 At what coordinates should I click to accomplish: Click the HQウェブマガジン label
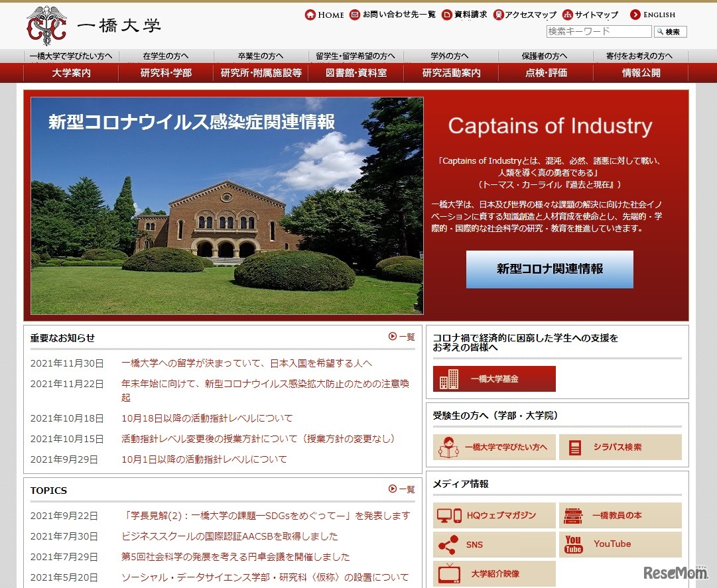(x=501, y=515)
